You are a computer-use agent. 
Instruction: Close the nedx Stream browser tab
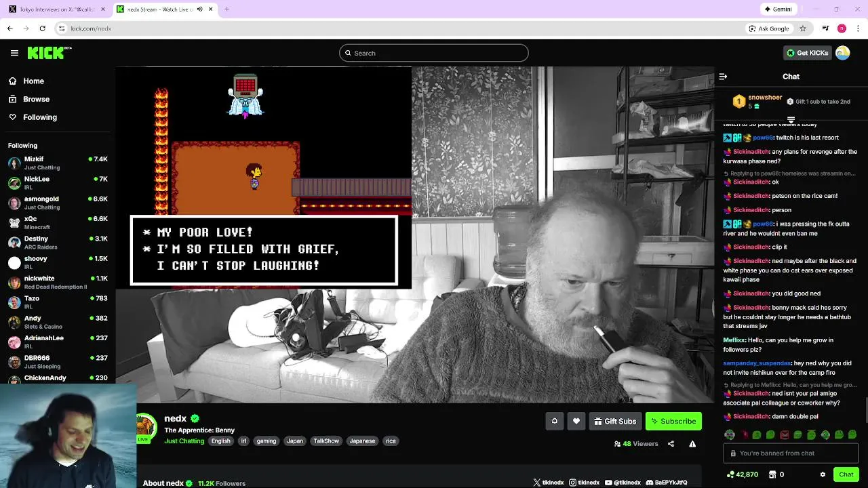coord(210,9)
